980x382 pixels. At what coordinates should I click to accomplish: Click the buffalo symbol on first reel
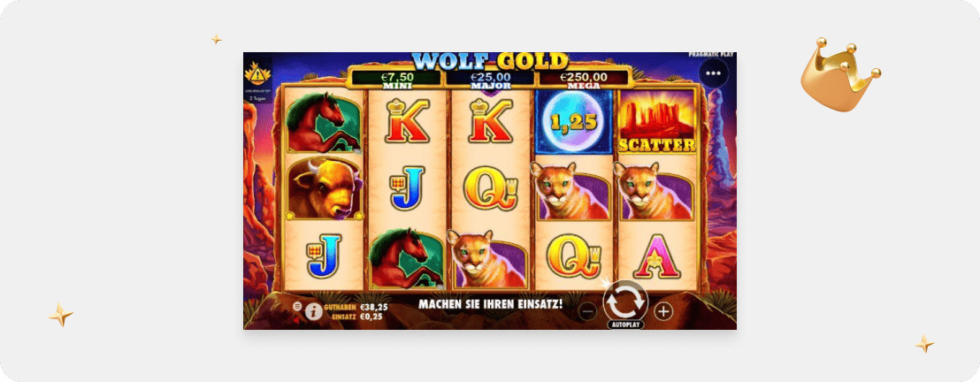pos(325,188)
